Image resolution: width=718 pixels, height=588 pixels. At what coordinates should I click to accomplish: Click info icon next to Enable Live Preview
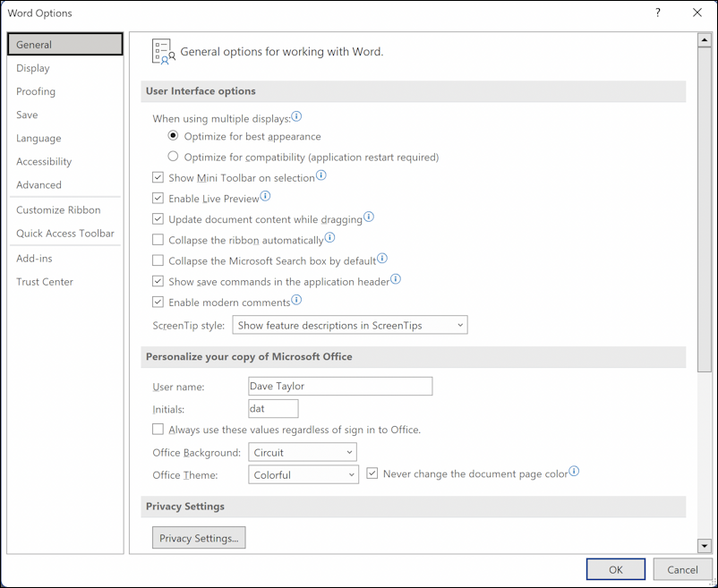[265, 196]
